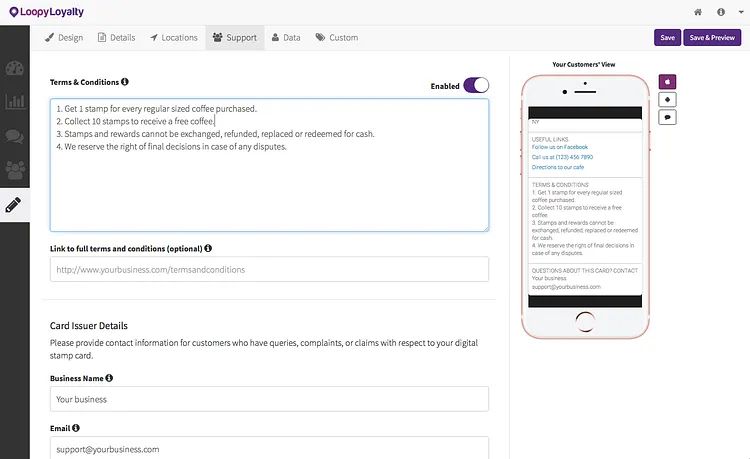Screen dimensions: 750x459
Task: Click the 'Your Customers' View' label
Action: [584, 65]
